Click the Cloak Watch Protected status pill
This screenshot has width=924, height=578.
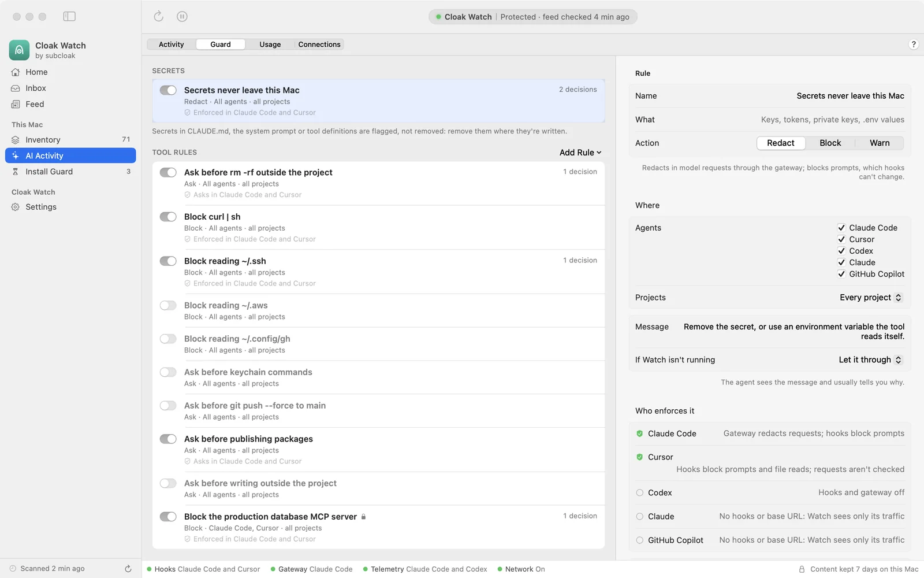pos(532,17)
